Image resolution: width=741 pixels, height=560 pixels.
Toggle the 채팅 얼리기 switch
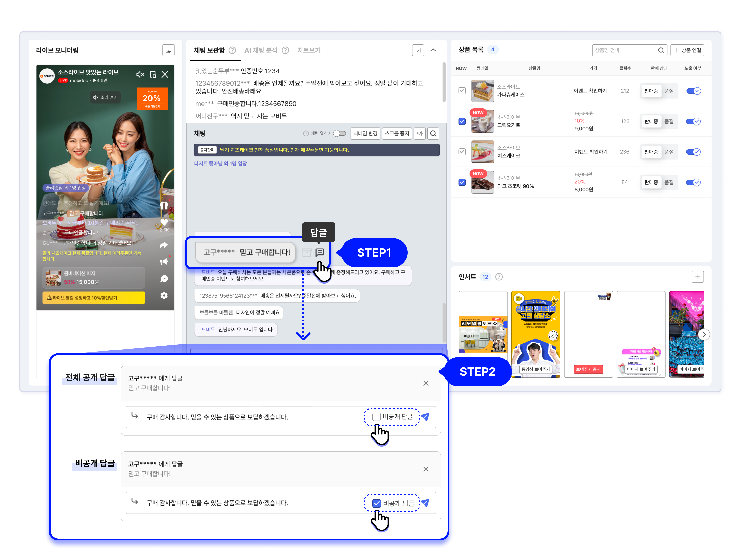pyautogui.click(x=339, y=133)
